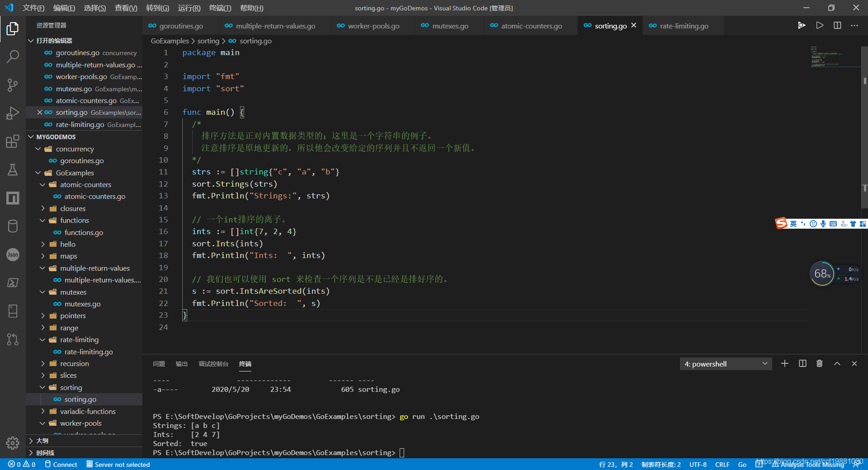868x470 pixels.
Task: Open the pull requests icon in activity bar
Action: click(x=13, y=339)
